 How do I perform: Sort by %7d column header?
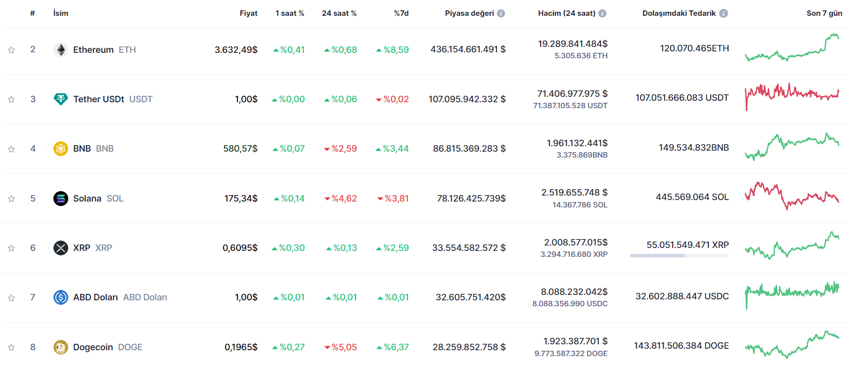click(x=401, y=13)
